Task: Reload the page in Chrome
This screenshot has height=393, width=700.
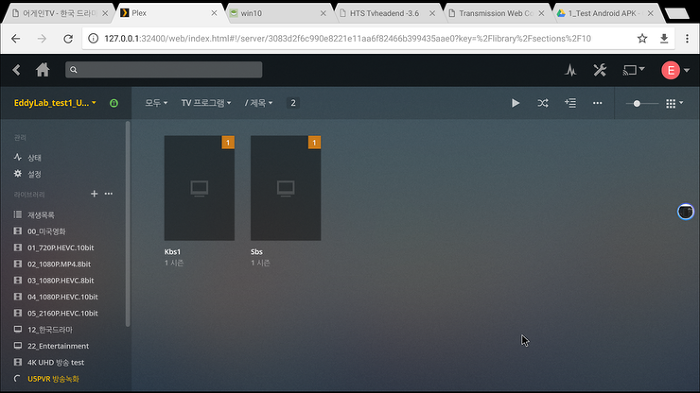Action: 68,39
